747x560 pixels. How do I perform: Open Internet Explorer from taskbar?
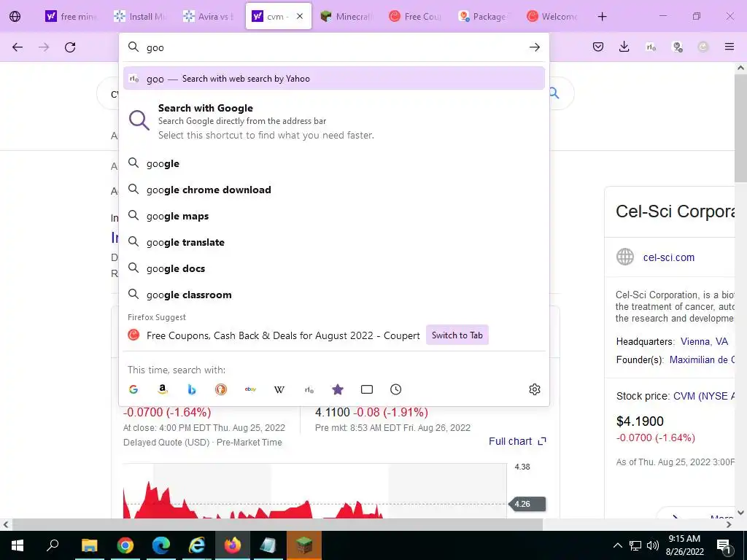coord(196,545)
